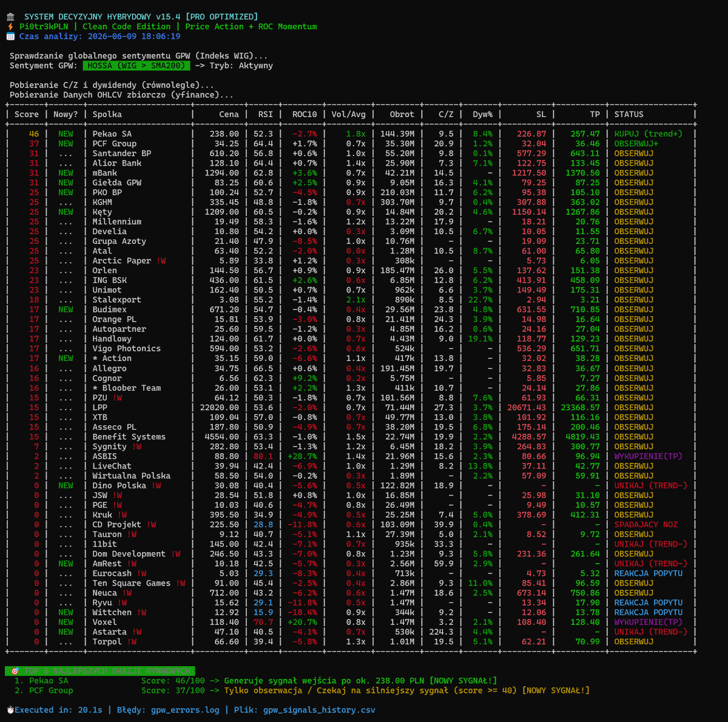Click the ROC10 column header

tap(305, 114)
